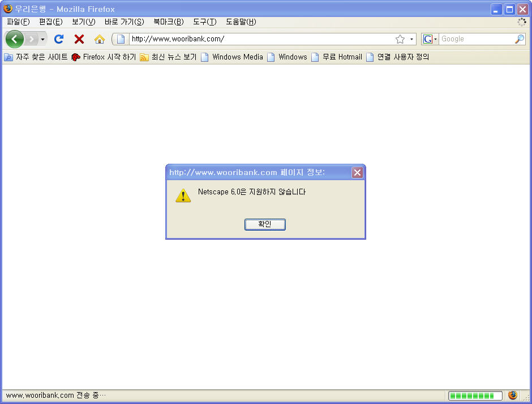Click the 확인 button in the alert dialog

[x=265, y=224]
